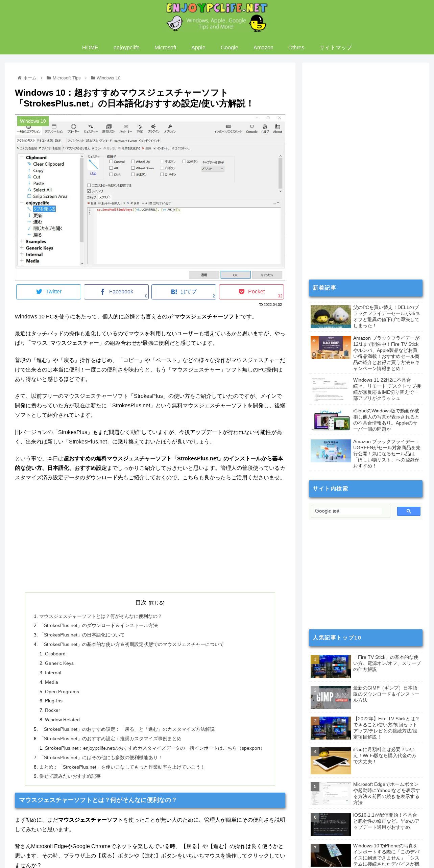
Task: Open rank 4 iPadに月額料金は必要 thumbnail
Action: 331,761
